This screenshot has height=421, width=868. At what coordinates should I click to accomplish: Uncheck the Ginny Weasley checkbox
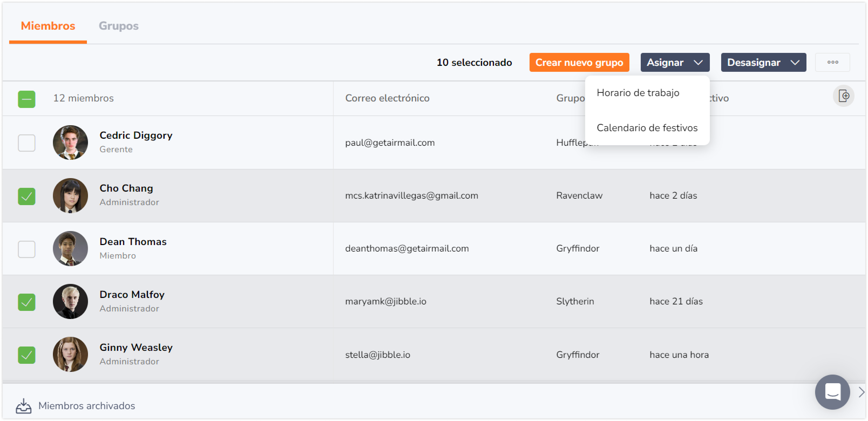[x=27, y=355]
